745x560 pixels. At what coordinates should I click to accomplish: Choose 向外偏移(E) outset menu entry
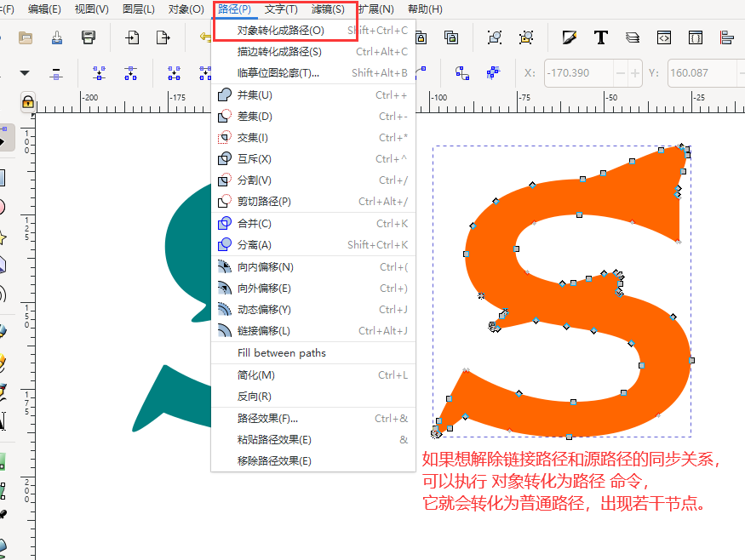(x=313, y=289)
